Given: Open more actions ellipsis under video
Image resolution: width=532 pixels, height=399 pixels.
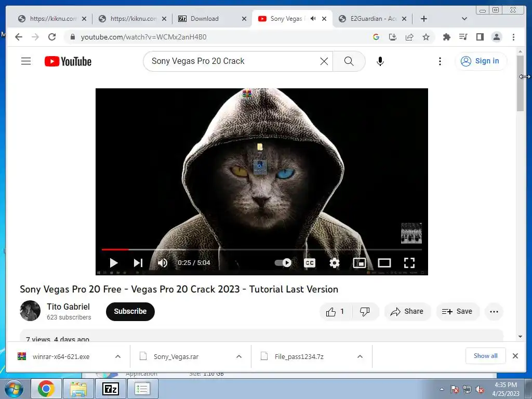Looking at the screenshot, I should 494,312.
